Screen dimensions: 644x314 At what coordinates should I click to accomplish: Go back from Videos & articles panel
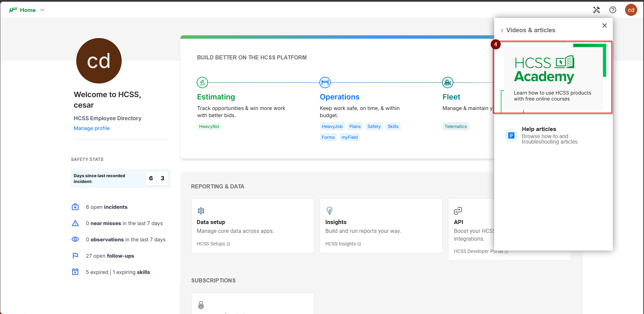tap(502, 31)
